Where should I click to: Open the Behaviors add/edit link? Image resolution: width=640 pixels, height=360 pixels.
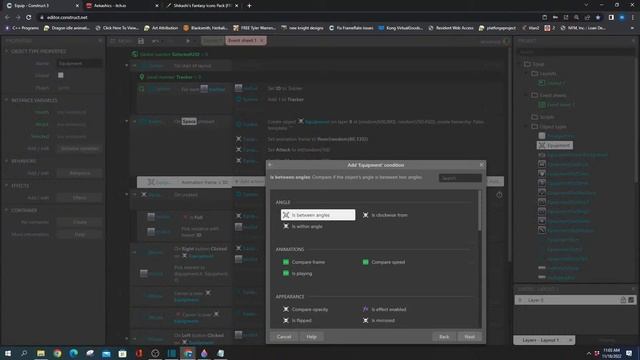coord(80,173)
